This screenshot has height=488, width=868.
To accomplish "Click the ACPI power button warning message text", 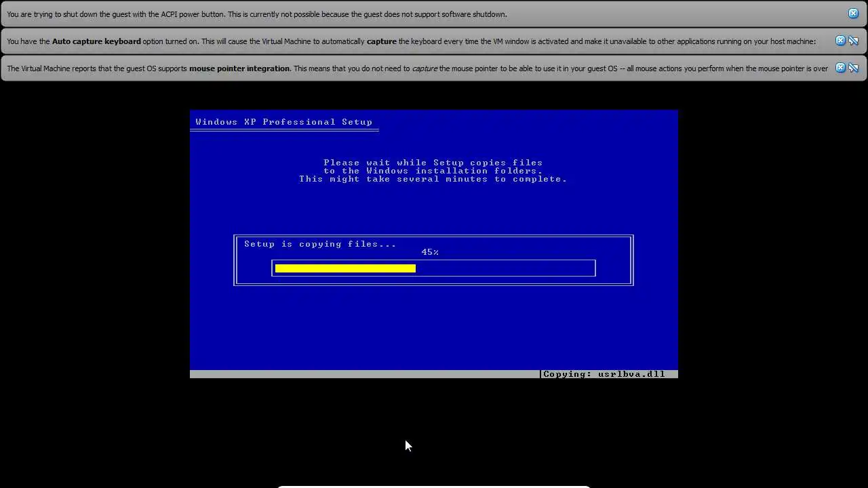I will pos(257,14).
